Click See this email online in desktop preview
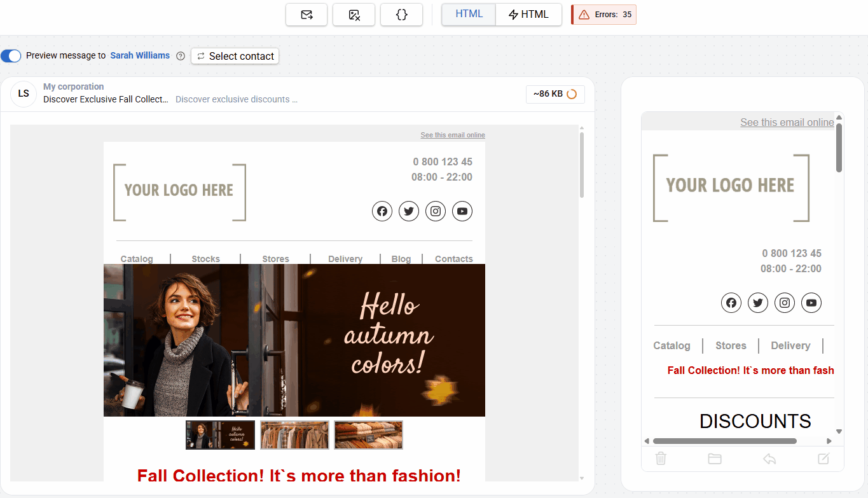 click(453, 135)
